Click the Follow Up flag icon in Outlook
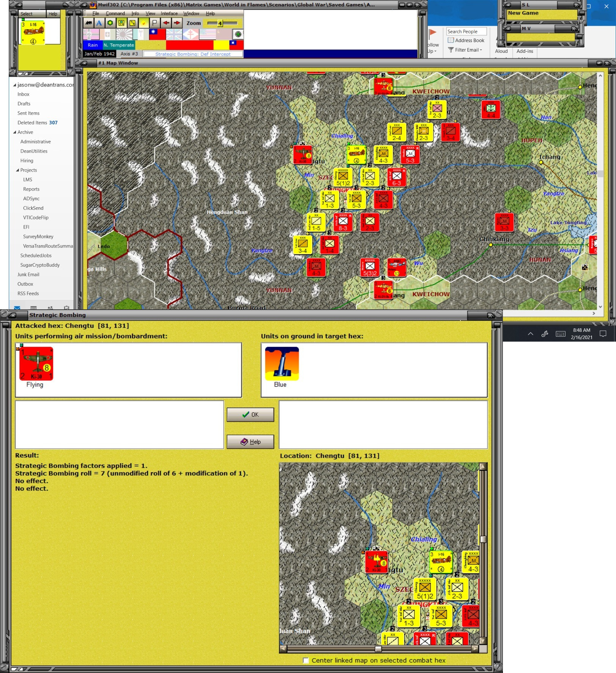 [433, 34]
